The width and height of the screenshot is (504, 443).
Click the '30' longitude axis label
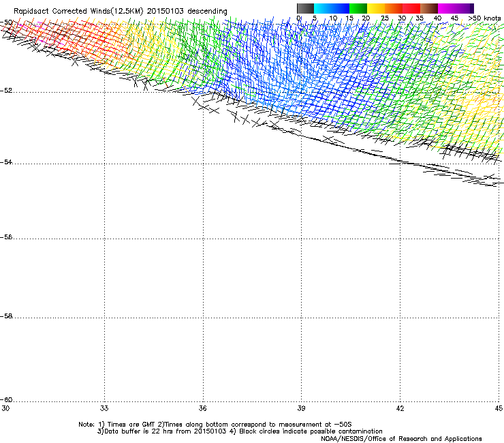[x=5, y=408]
